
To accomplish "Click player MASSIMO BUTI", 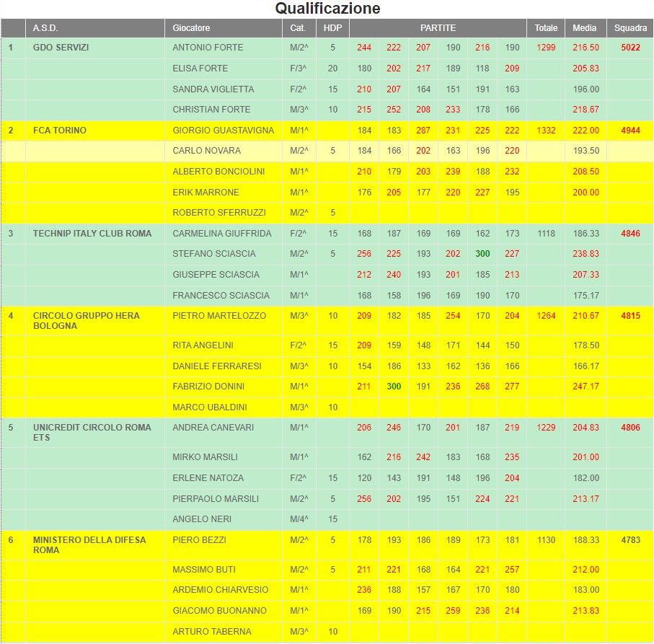I will 204,570.
